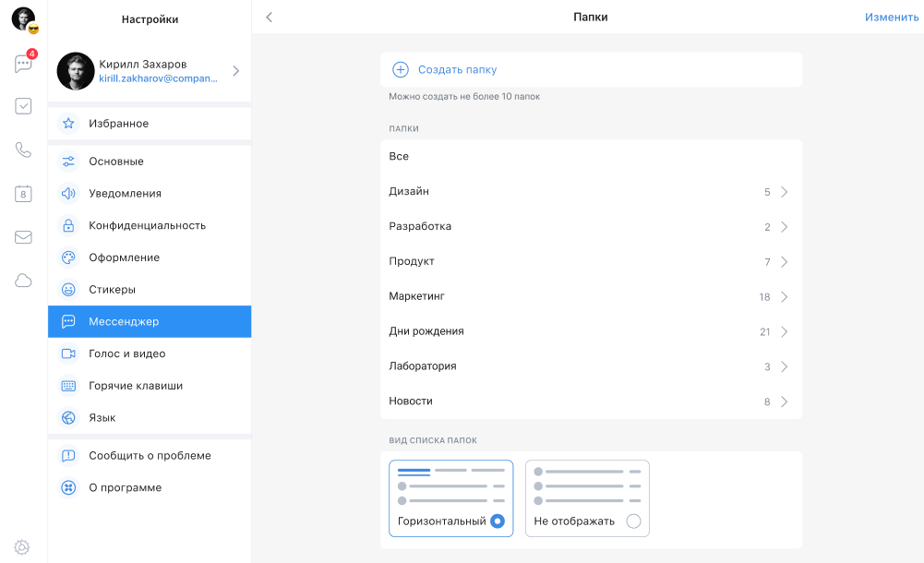
Task: Open the calls phone icon
Action: click(x=23, y=150)
